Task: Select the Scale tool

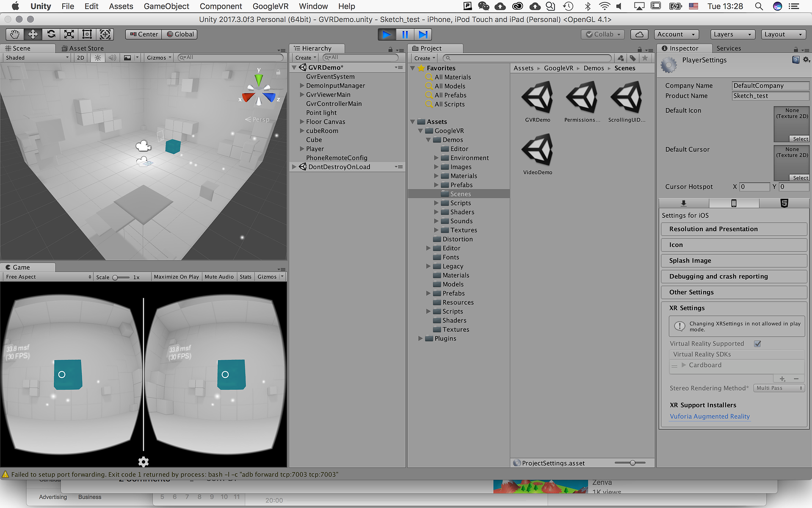Action: 69,34
